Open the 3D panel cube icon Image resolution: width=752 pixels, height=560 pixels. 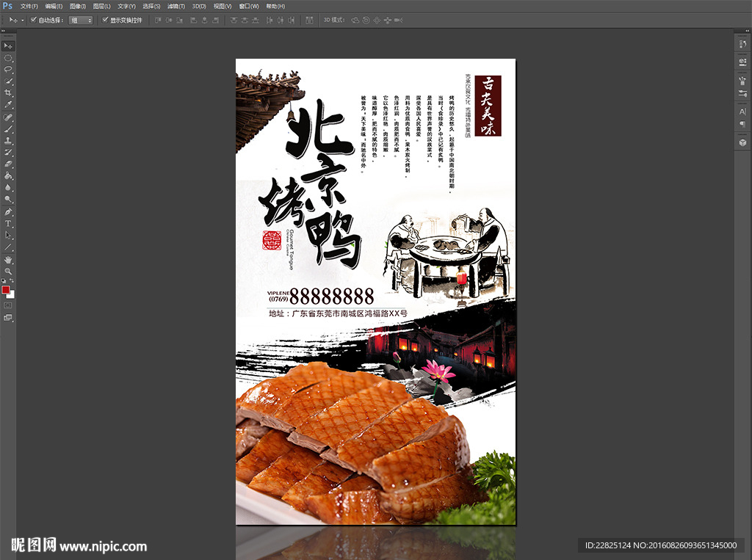click(742, 143)
